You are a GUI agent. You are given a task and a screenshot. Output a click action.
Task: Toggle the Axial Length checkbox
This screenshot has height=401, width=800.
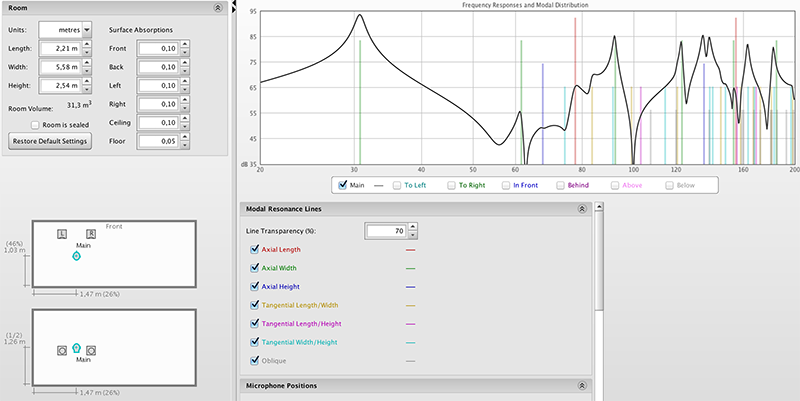(x=252, y=250)
